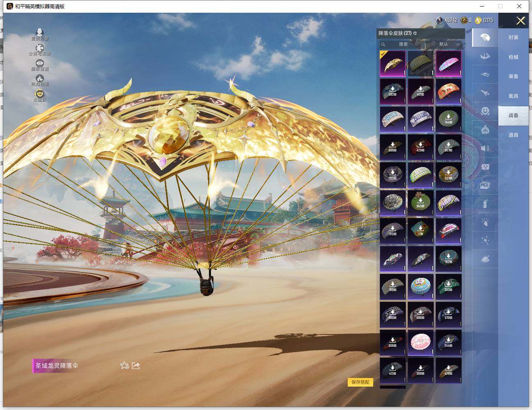Image resolution: width=532 pixels, height=410 pixels.
Task: Select the olive green parachute thumbnail
Action: (421, 63)
